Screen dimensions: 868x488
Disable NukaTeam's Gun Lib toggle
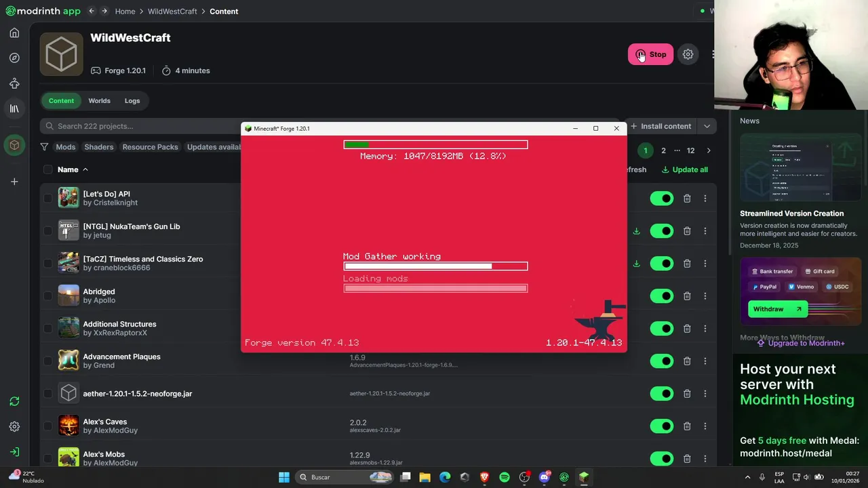pos(661,231)
